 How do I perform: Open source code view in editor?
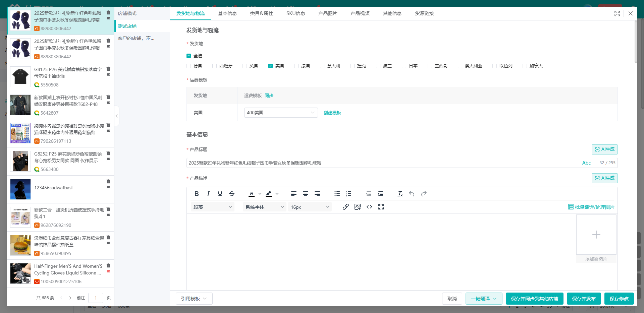369,207
